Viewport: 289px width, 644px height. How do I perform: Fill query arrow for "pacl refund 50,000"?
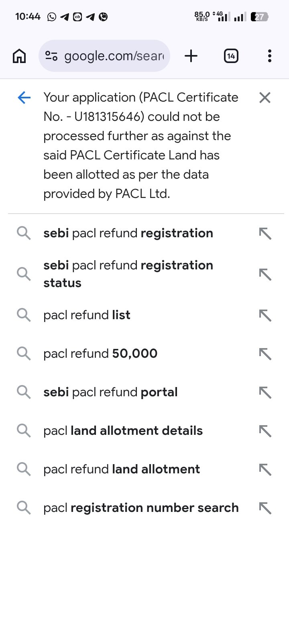point(265,354)
